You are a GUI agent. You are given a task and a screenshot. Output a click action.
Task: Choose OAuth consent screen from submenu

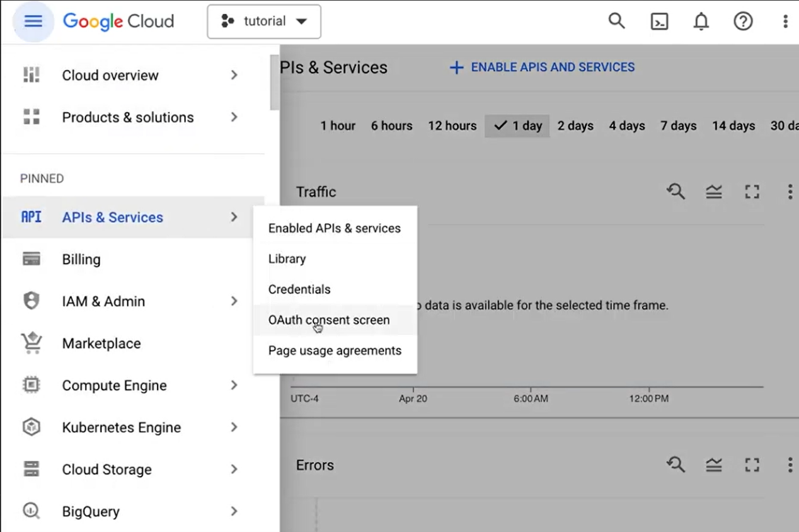[x=328, y=320]
